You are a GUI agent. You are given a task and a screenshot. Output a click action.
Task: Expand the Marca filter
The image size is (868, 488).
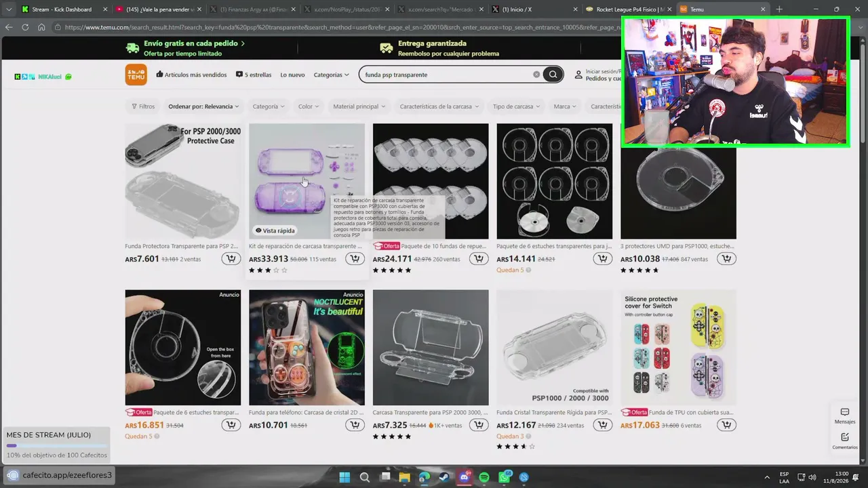[x=565, y=106]
